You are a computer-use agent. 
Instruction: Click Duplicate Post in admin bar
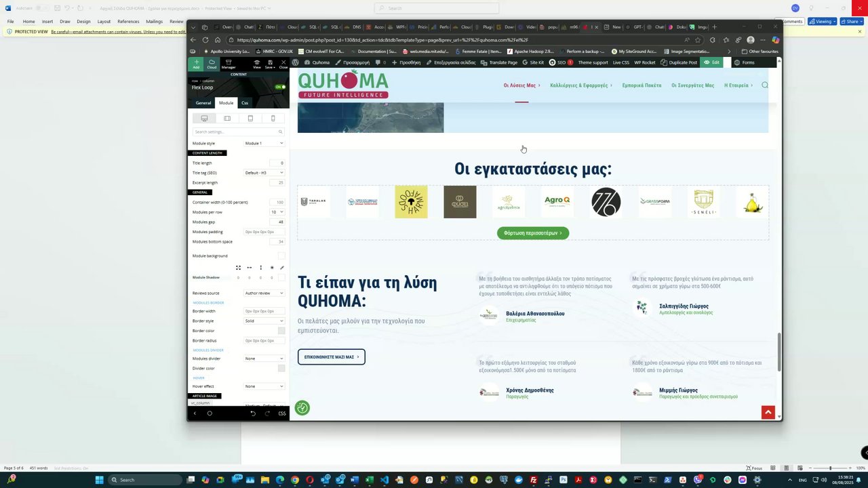click(679, 62)
